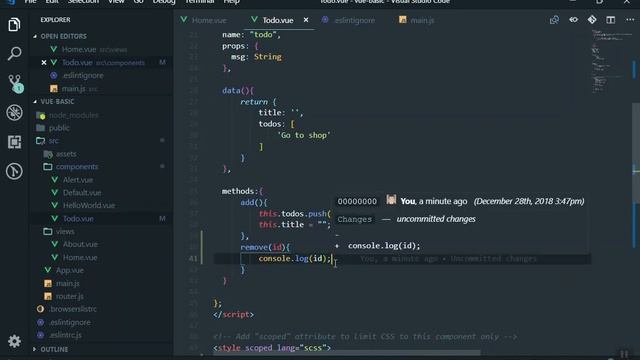Open the Terminal menu
The width and height of the screenshot is (640, 360).
tap(200, 2)
